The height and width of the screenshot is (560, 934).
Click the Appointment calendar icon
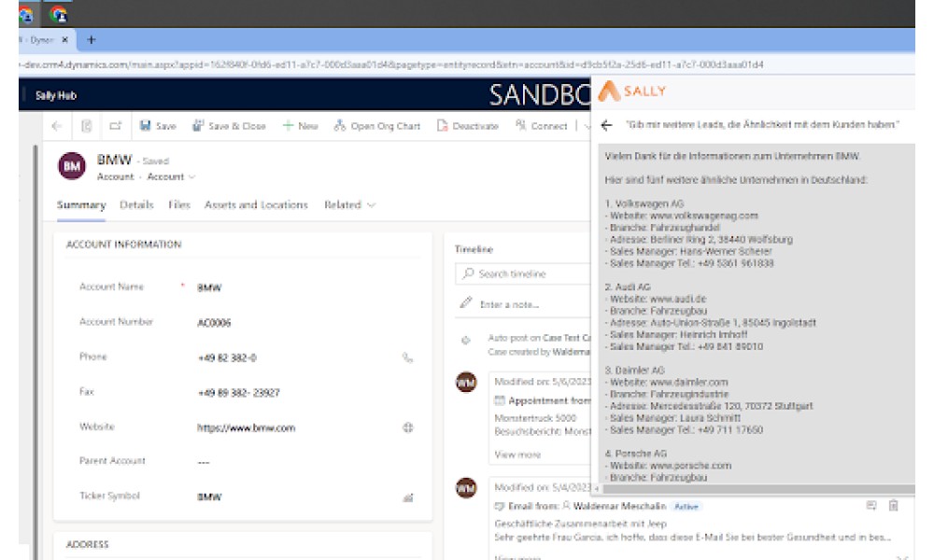[500, 400]
